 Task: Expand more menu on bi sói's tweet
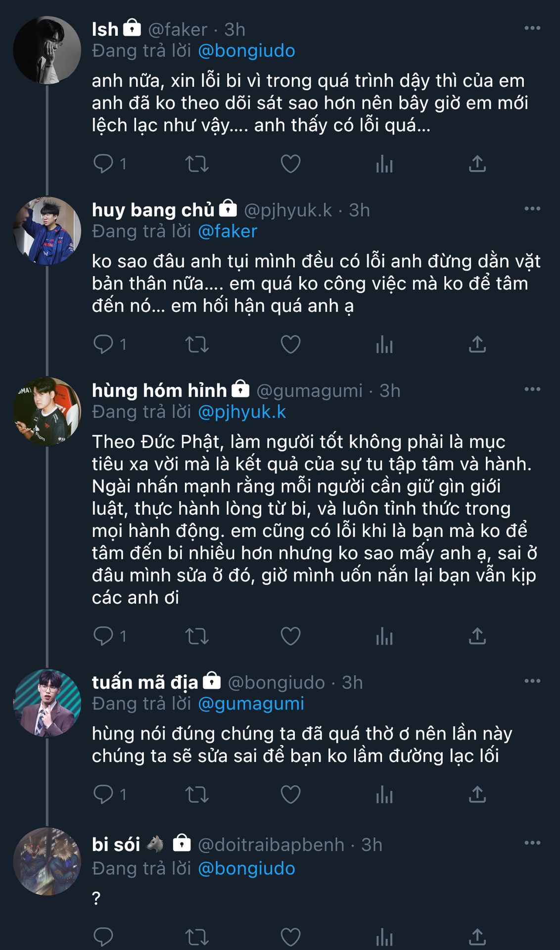coord(532,843)
